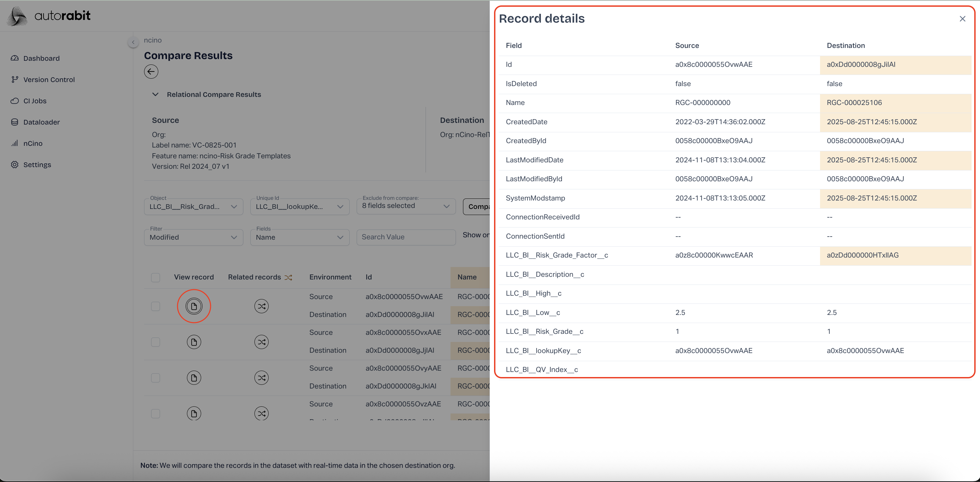Click the view record icon in first row
Screen dimensions: 980x482
click(x=194, y=306)
